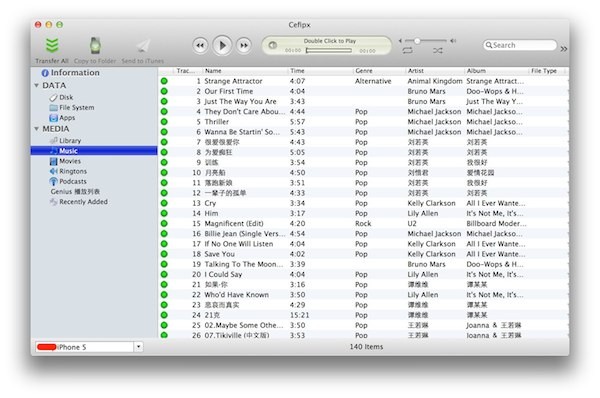
Task: Sort by the Artist column header
Action: coord(435,71)
